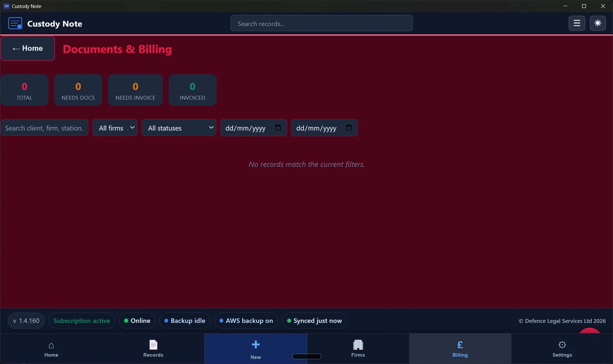Open the All firms dropdown
The height and width of the screenshot is (364, 613).
(115, 128)
